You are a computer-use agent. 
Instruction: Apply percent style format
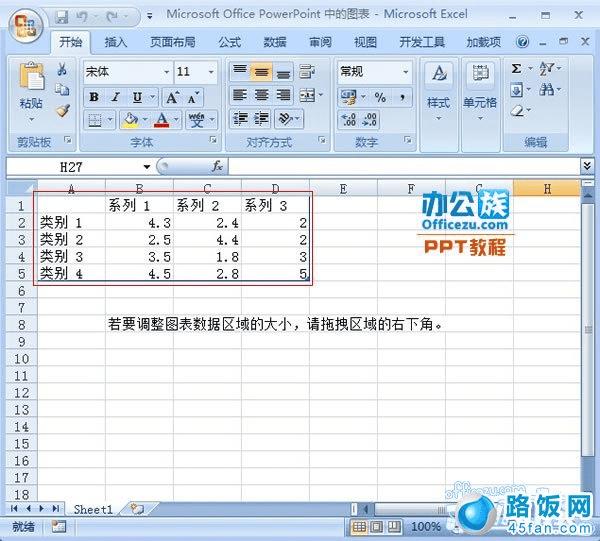coord(380,97)
